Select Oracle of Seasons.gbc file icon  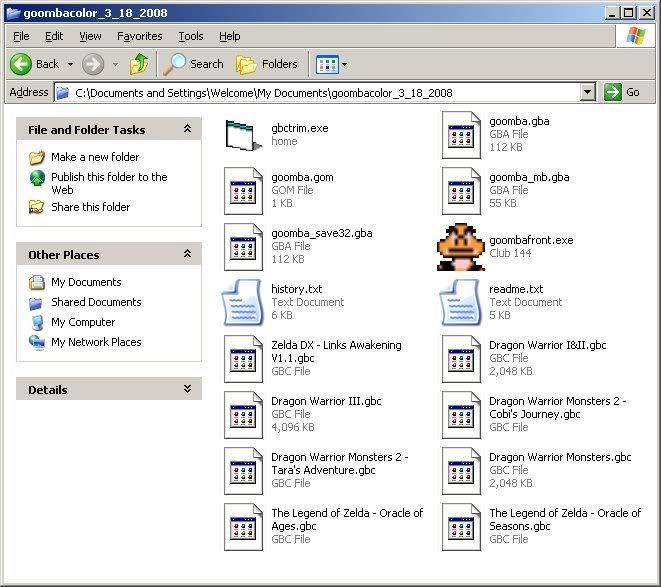tap(461, 527)
